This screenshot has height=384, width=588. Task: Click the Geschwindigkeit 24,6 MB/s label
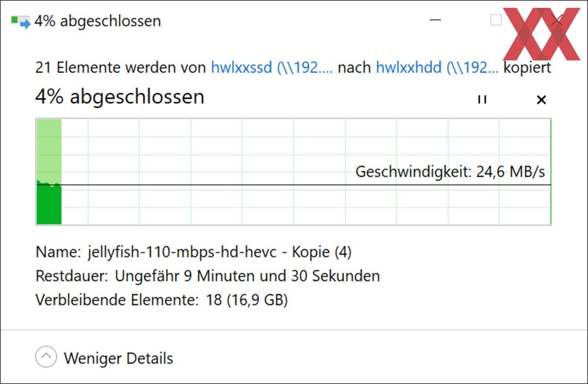pos(450,172)
